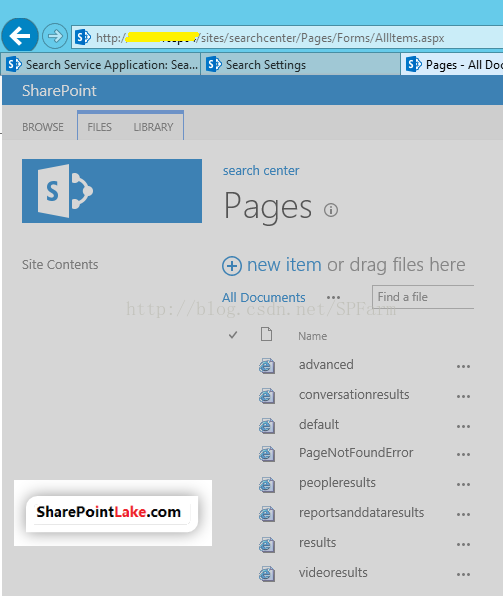Click the browser Forward arrow button

pyautogui.click(x=55, y=36)
